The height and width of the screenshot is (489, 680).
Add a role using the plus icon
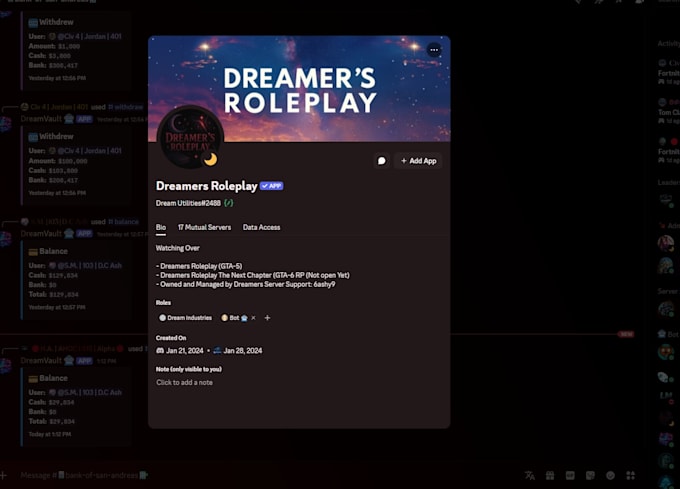click(x=268, y=318)
